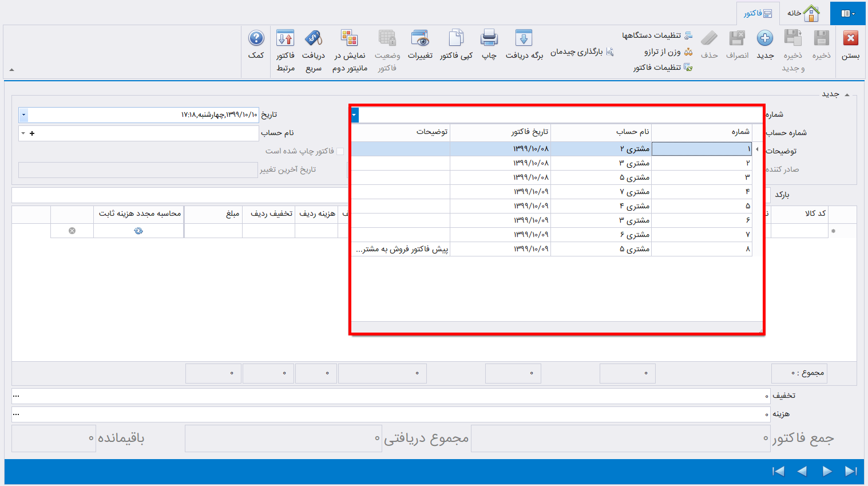The image size is (868, 486).
Task: Open the Changes (تغییرات) eye icon
Action: pos(420,39)
